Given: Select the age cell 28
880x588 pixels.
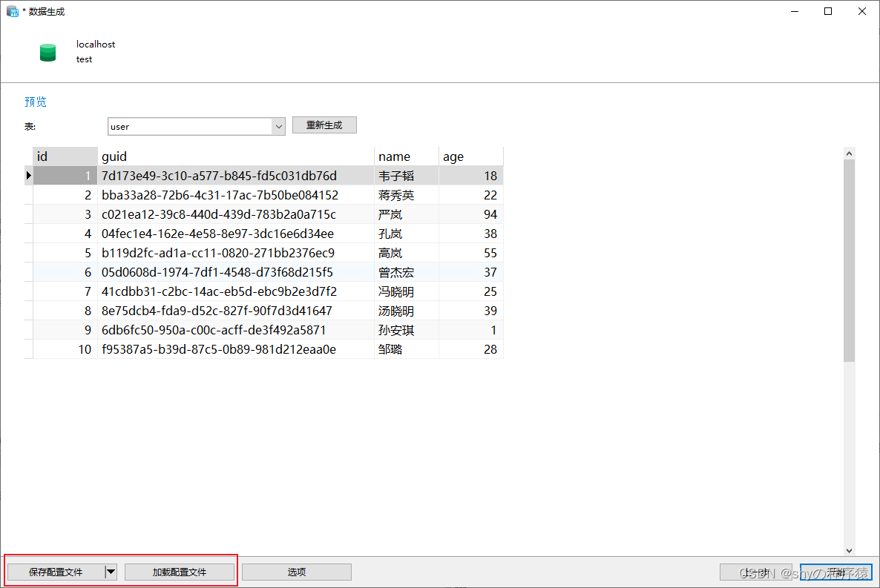Looking at the screenshot, I should [471, 349].
